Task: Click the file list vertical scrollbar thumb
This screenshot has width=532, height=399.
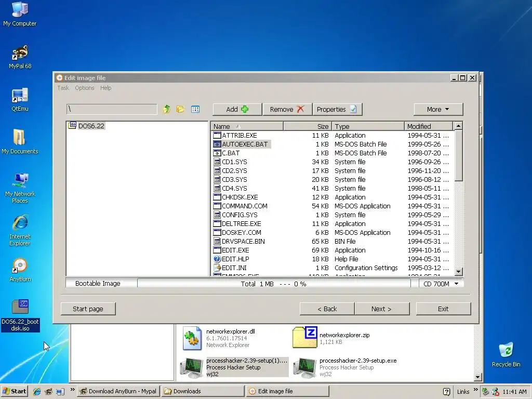Action: (x=458, y=156)
